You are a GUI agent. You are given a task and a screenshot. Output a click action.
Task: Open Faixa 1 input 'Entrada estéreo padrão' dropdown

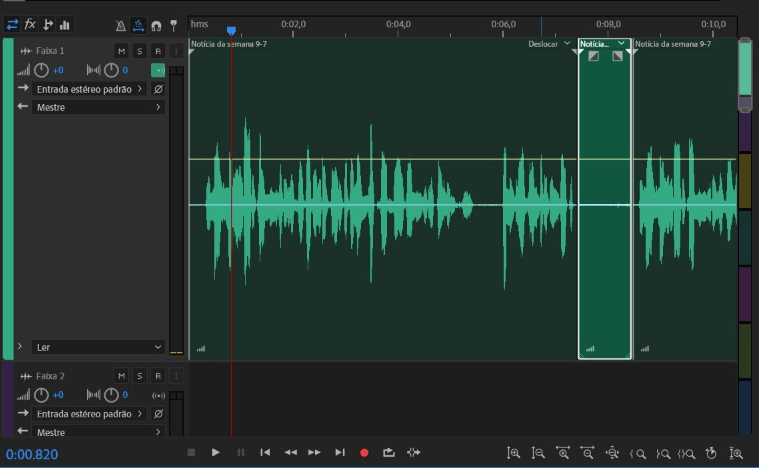(x=90, y=89)
